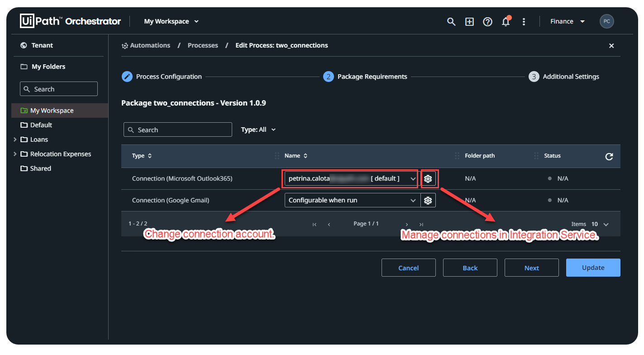The image size is (644, 355).
Task: Click the Processes breadcrumb link
Action: click(x=203, y=45)
